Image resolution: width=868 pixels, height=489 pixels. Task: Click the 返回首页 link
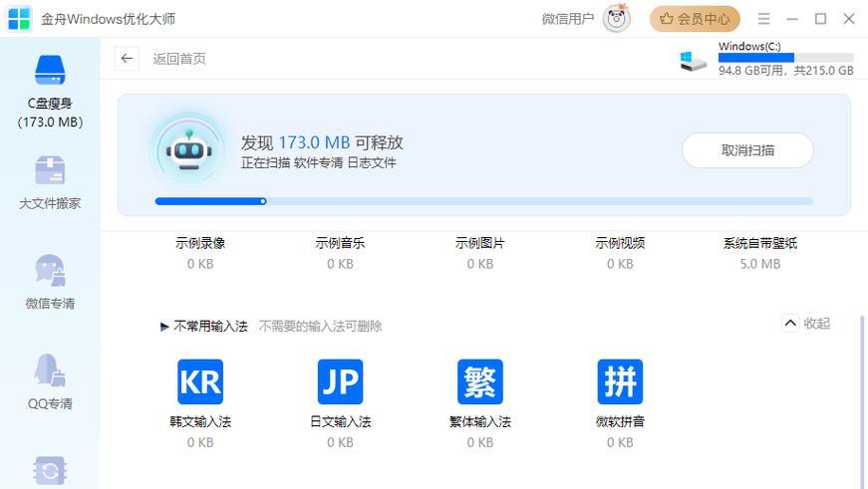(x=179, y=59)
